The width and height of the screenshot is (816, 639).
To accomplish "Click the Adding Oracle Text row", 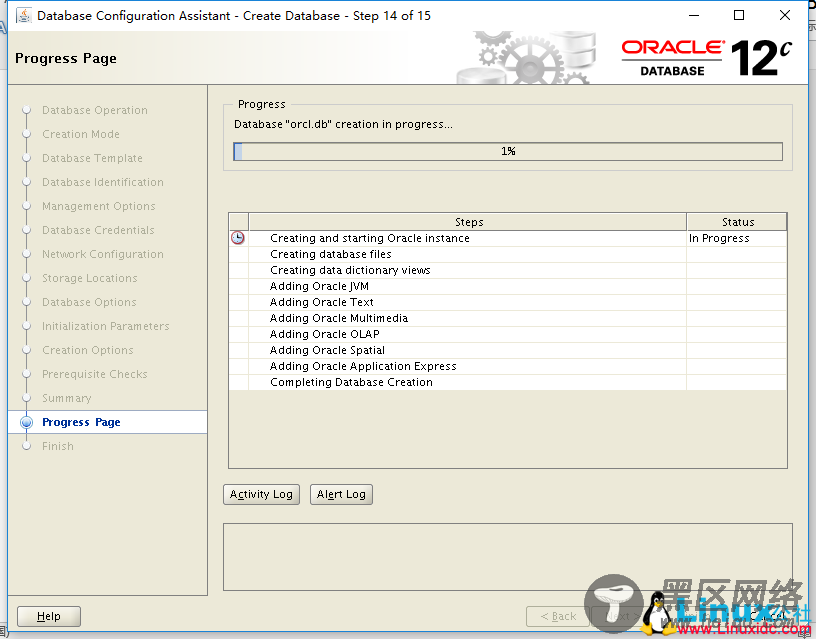I will [507, 302].
